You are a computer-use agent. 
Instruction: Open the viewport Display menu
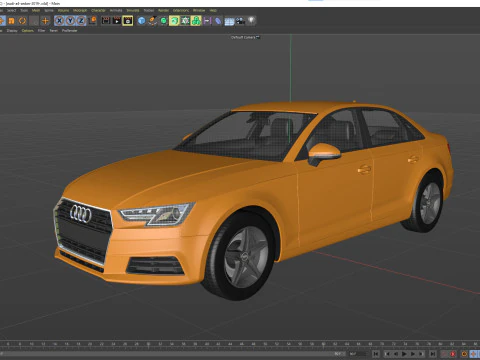coord(12,31)
